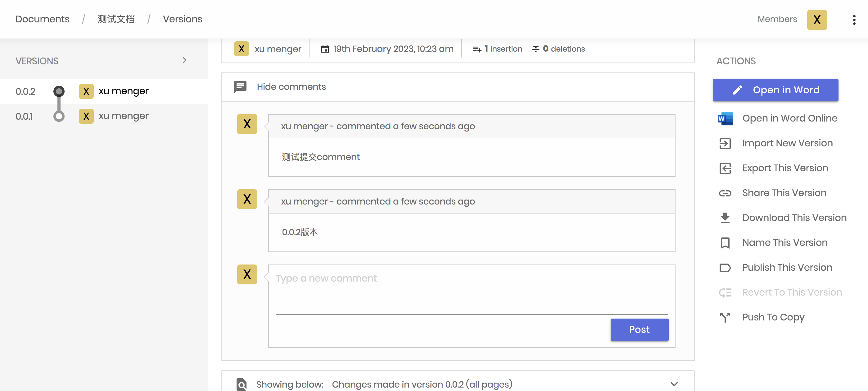Click the Open in Word Online icon

tap(725, 118)
